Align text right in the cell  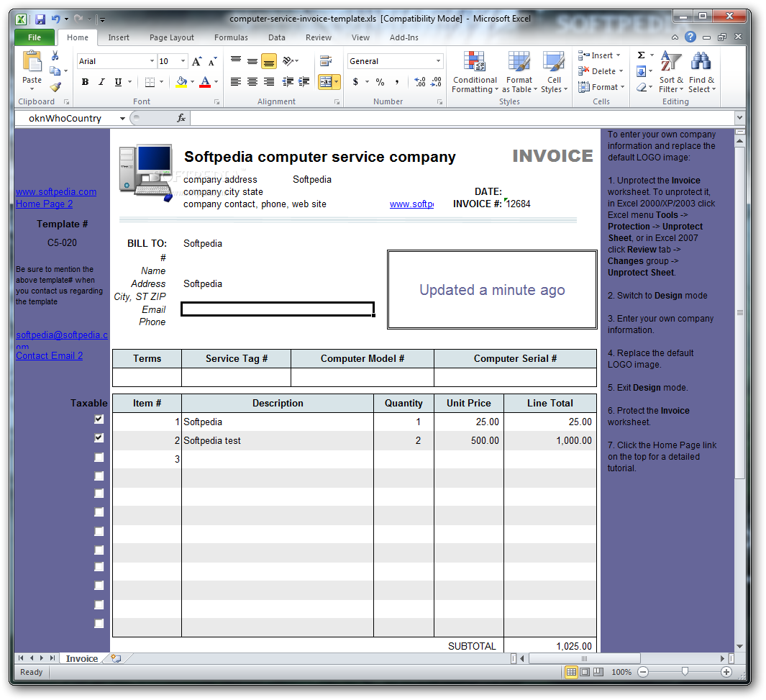(269, 81)
